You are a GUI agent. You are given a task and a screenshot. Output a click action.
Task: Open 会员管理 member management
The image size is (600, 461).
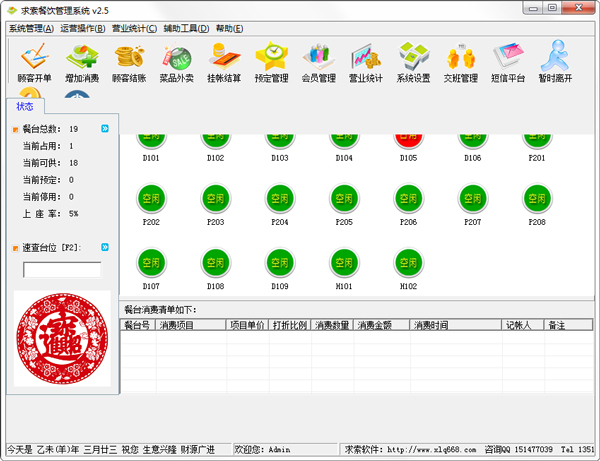click(319, 60)
